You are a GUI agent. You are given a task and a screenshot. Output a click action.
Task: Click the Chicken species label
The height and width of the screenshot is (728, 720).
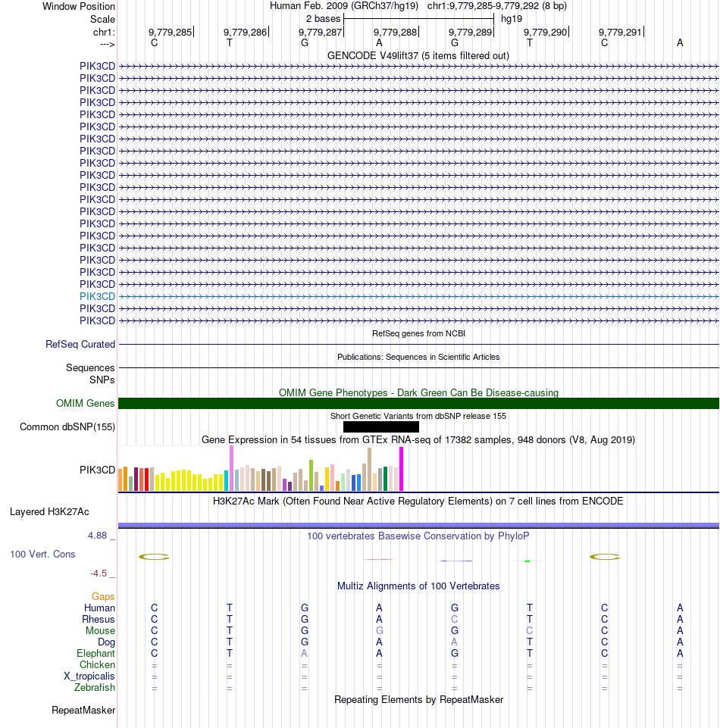pos(96,665)
